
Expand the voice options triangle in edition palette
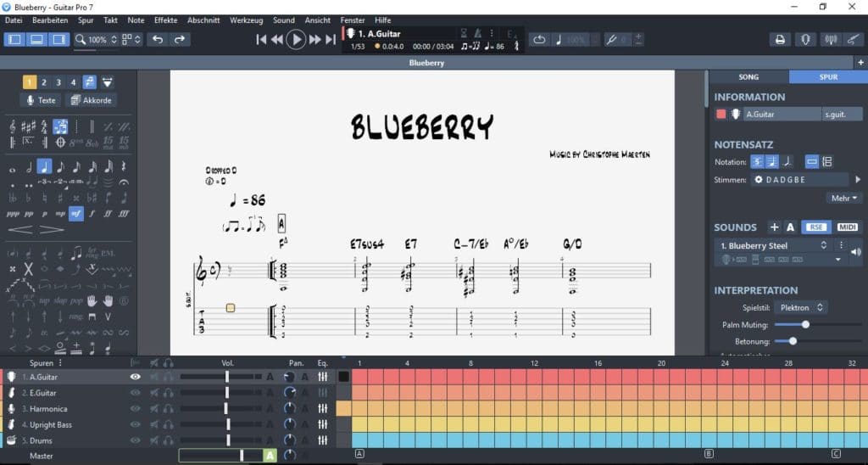pyautogui.click(x=108, y=82)
